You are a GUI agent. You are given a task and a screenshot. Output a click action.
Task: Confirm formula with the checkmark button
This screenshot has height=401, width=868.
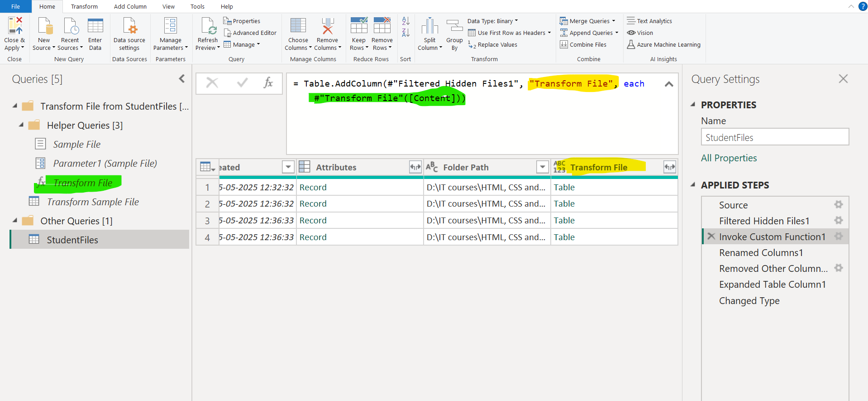(x=242, y=83)
